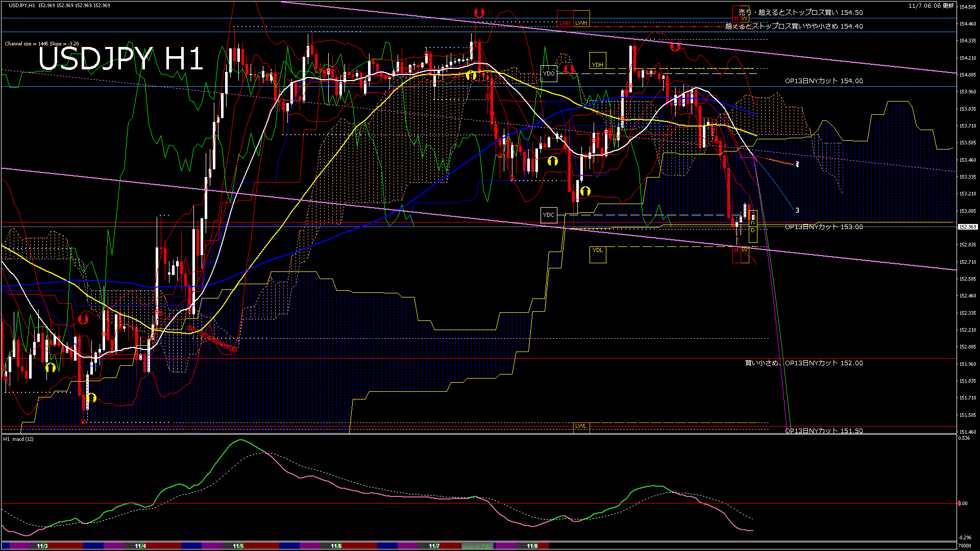This screenshot has width=980, height=551.
Task: Click the topmost red down-arrow signal at chart's upper edge
Action: tap(479, 13)
